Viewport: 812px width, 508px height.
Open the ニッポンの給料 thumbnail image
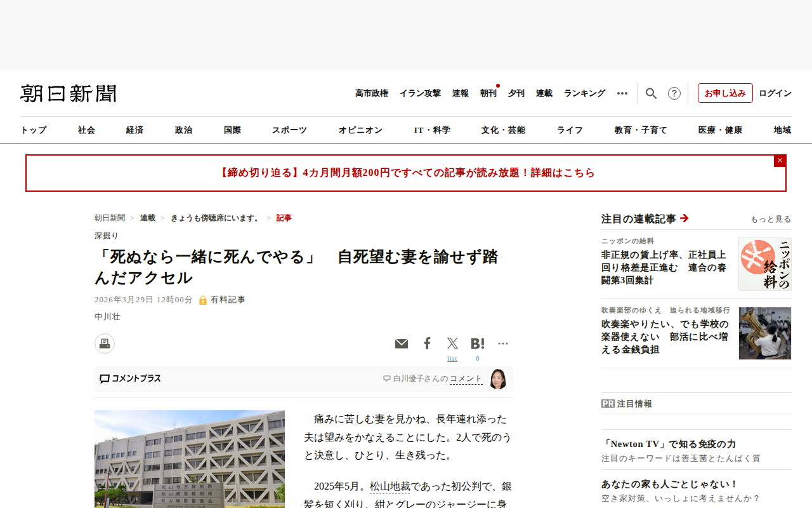pyautogui.click(x=765, y=264)
